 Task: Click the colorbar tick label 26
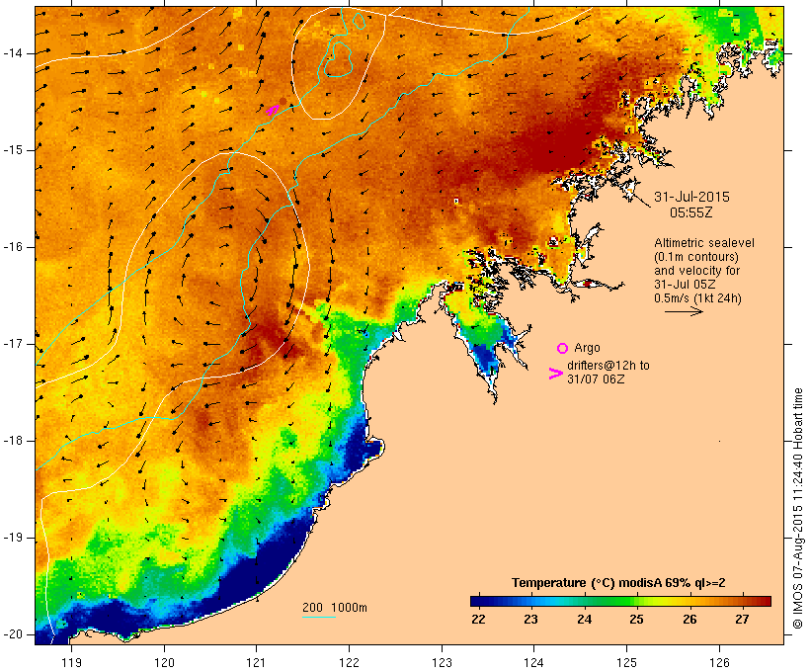click(x=689, y=620)
